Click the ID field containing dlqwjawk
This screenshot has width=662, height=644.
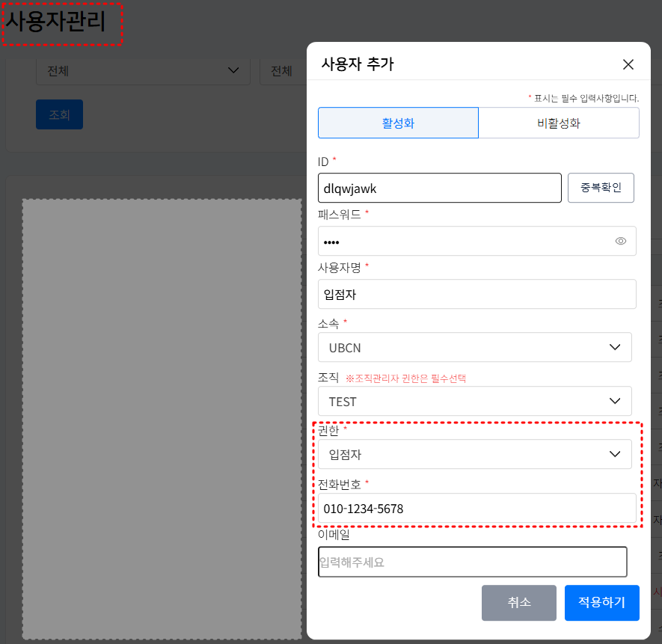pos(439,188)
